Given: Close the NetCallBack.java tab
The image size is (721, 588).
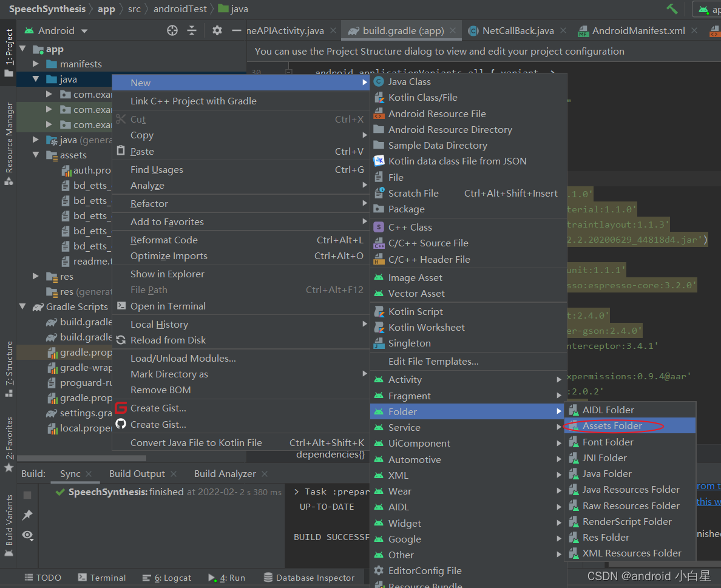Looking at the screenshot, I should (563, 30).
